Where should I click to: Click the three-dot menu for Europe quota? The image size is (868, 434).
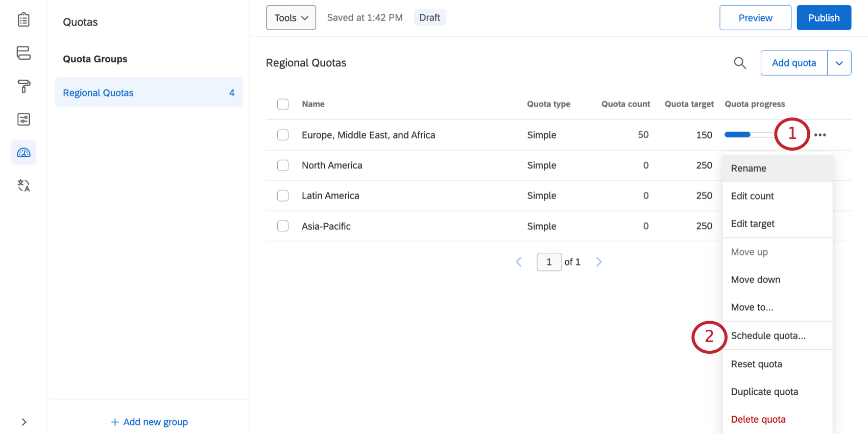(x=820, y=135)
